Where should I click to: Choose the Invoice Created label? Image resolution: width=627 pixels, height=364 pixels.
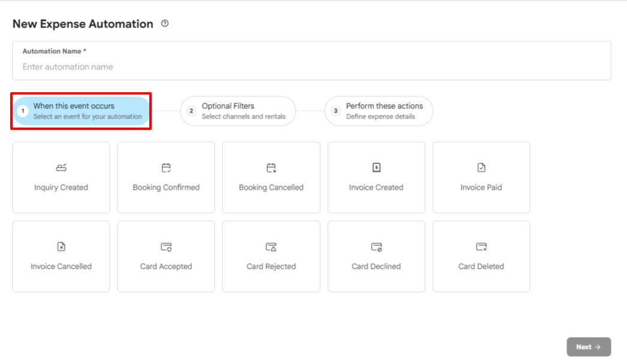(376, 187)
